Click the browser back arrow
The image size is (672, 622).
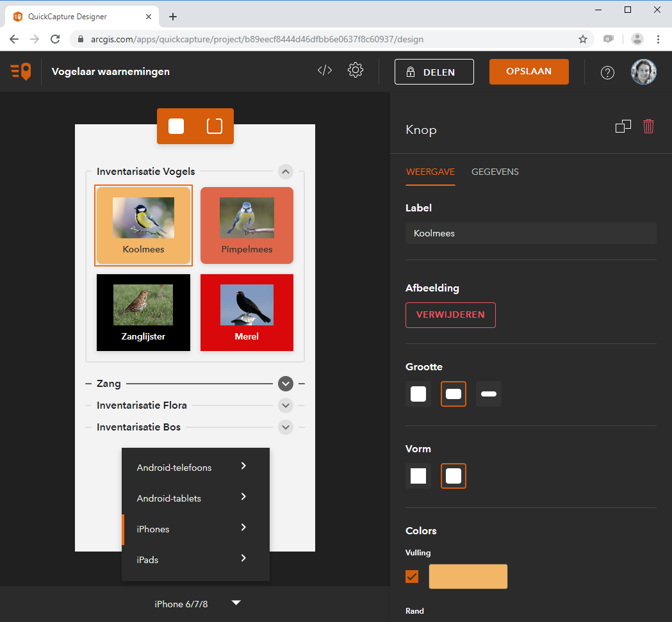click(14, 40)
